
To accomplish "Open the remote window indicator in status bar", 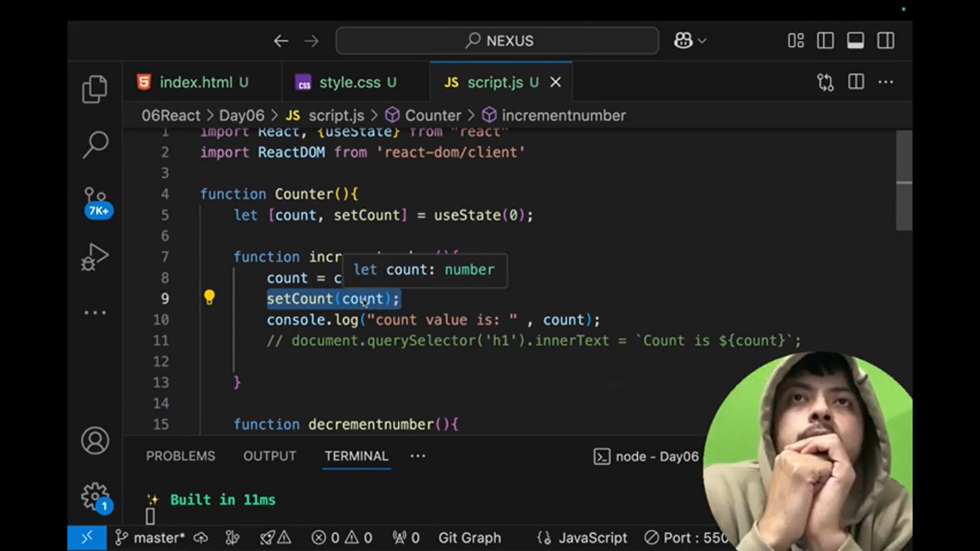I will pos(87,538).
